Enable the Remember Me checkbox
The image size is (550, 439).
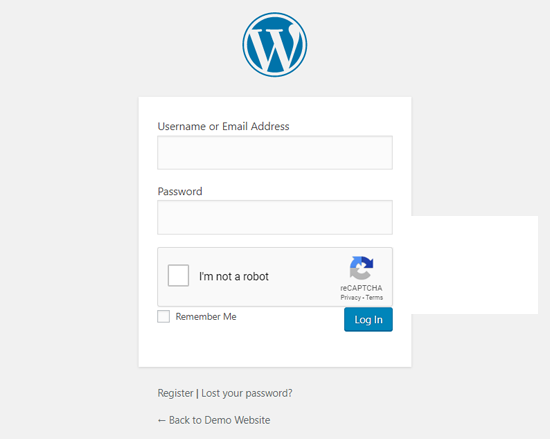pyautogui.click(x=163, y=316)
